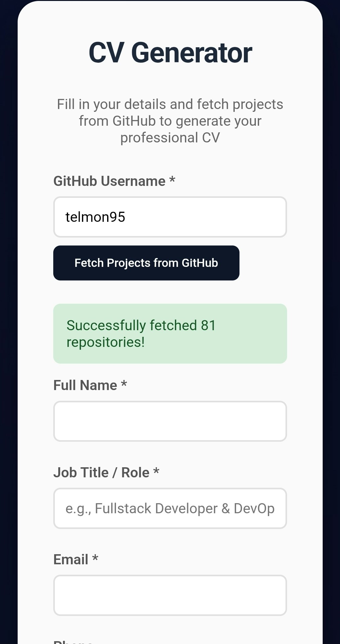Click the GitHub Username input field
This screenshot has height=644, width=340.
coord(170,217)
